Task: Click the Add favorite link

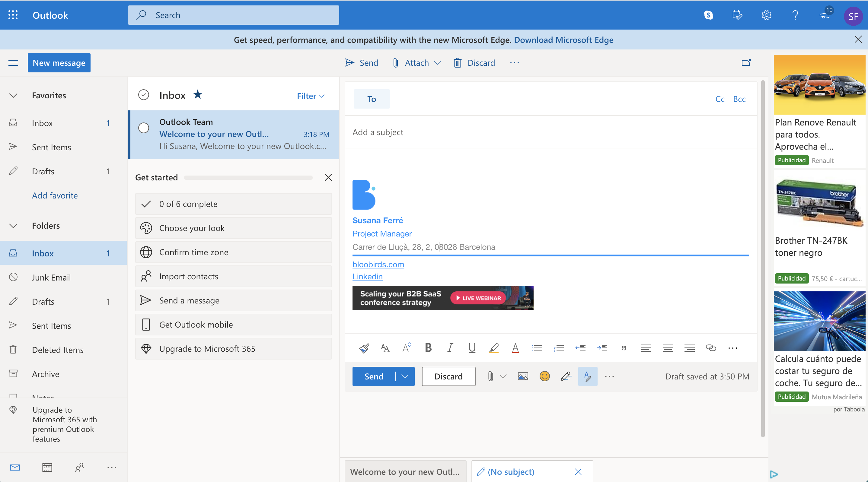Action: (55, 195)
